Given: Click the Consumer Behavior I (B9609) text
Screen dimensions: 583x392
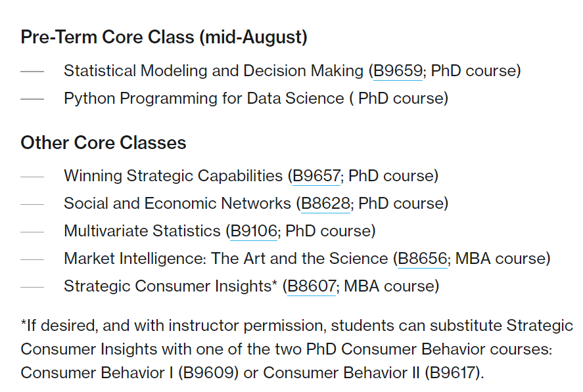Looking at the screenshot, I should point(129,373).
